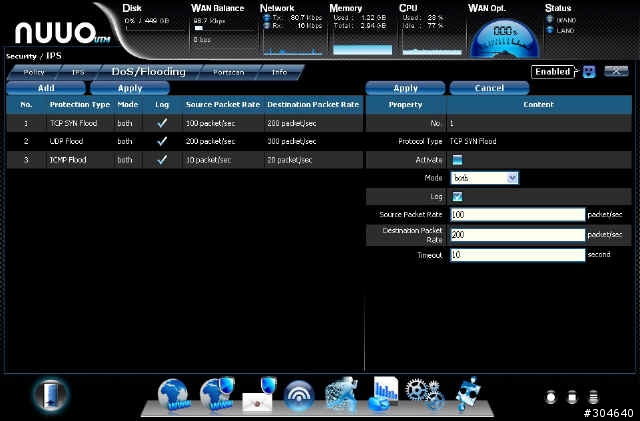Toggle Log checkmark for TCP SYN Flood row

pos(162,123)
